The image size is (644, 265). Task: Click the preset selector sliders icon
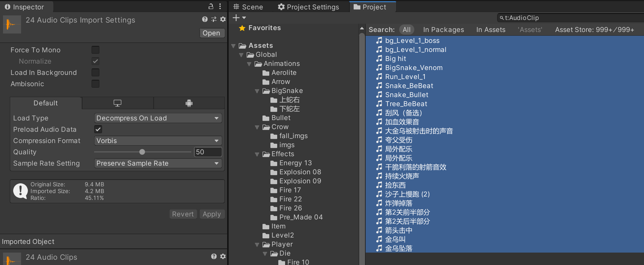click(x=214, y=19)
